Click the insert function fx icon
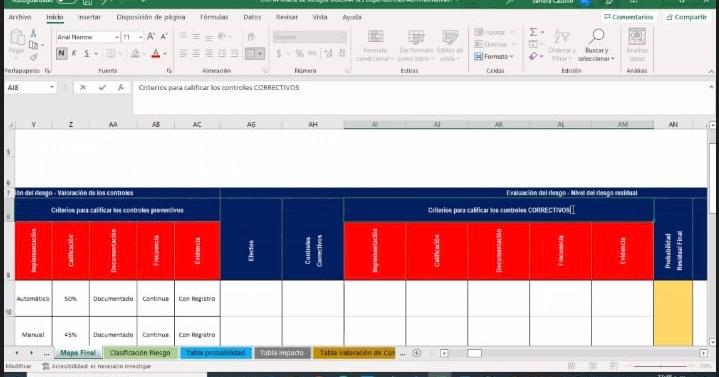This screenshot has height=377, width=719. pyautogui.click(x=121, y=87)
